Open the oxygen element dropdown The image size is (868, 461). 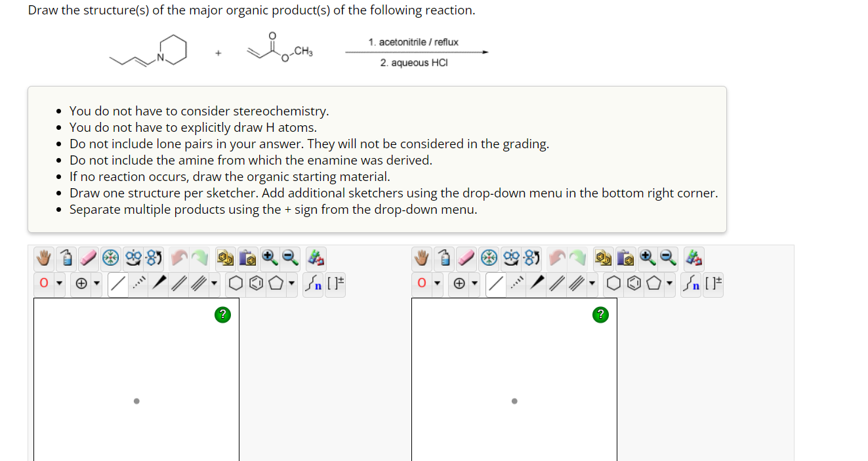click(x=59, y=284)
